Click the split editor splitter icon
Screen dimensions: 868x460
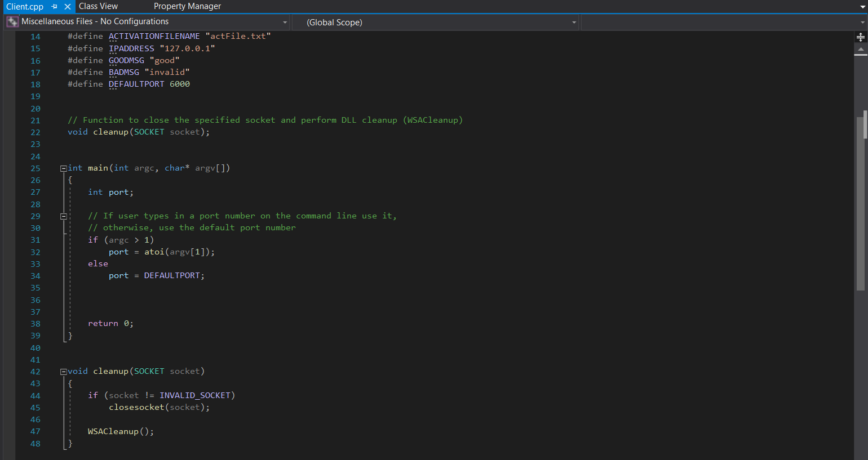point(862,37)
